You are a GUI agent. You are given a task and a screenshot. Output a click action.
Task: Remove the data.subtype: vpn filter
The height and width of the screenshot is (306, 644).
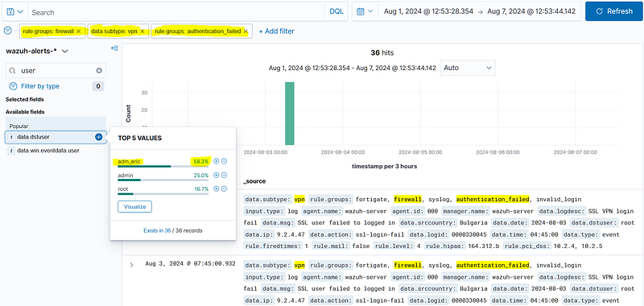point(142,31)
